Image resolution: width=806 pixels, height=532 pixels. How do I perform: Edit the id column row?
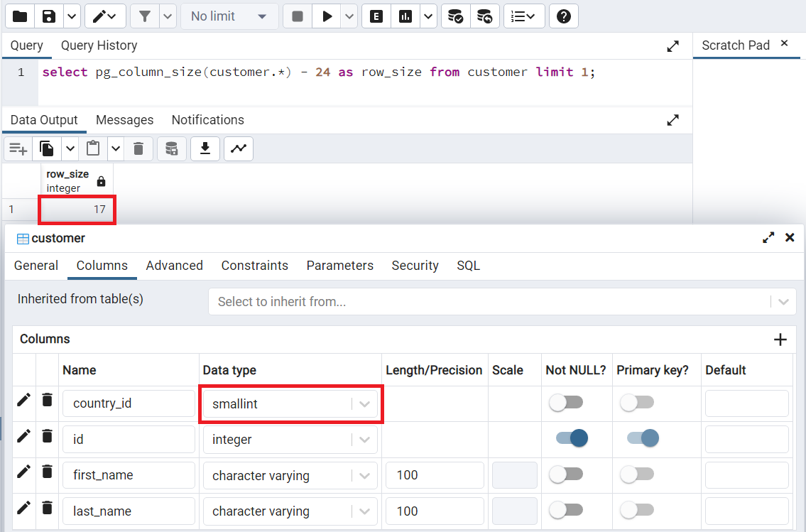23,436
